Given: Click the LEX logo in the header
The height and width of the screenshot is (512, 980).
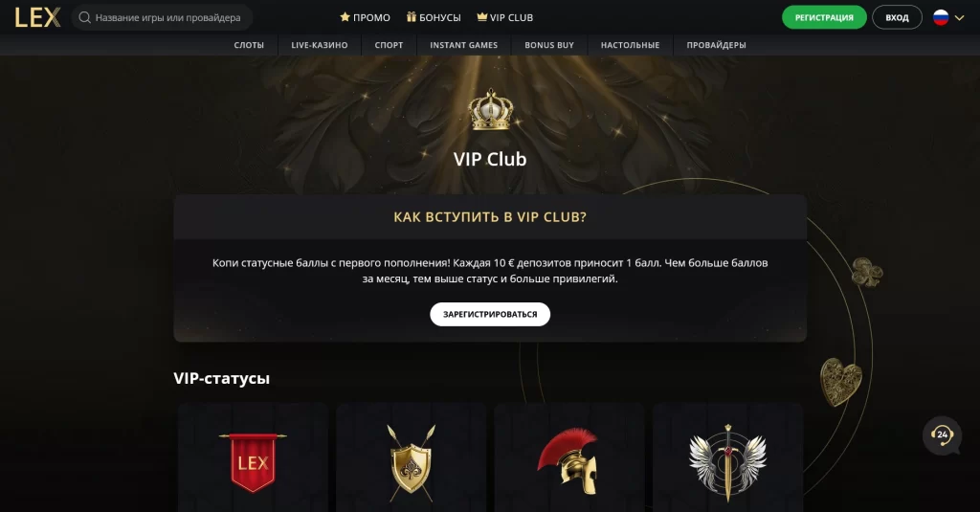Looking at the screenshot, I should [37, 17].
